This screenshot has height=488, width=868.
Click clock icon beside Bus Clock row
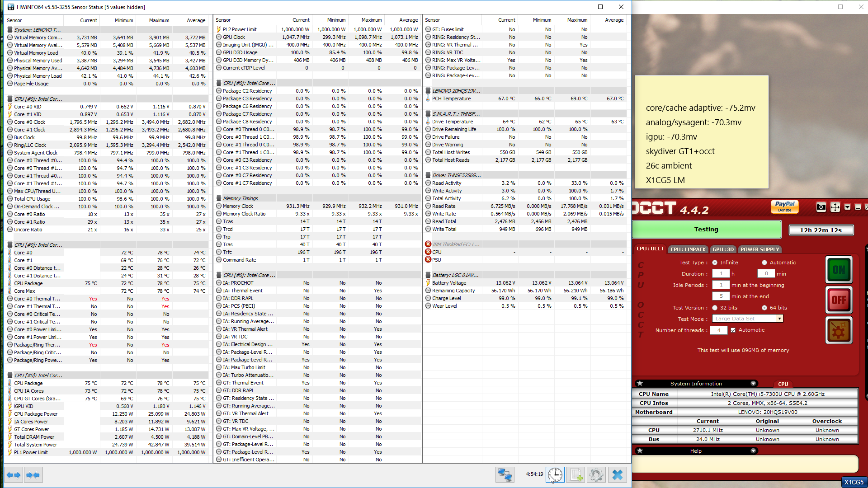click(10, 137)
